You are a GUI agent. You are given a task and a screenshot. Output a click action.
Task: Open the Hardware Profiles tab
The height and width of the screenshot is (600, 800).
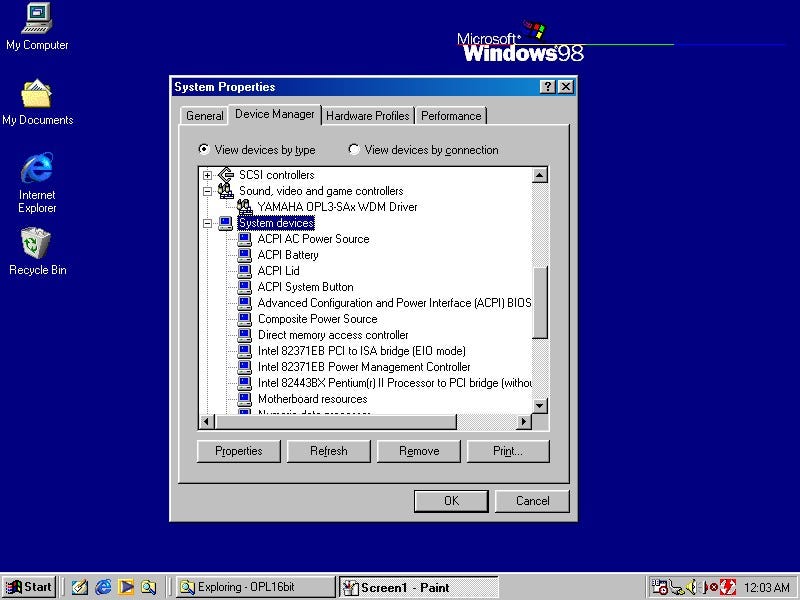point(367,116)
